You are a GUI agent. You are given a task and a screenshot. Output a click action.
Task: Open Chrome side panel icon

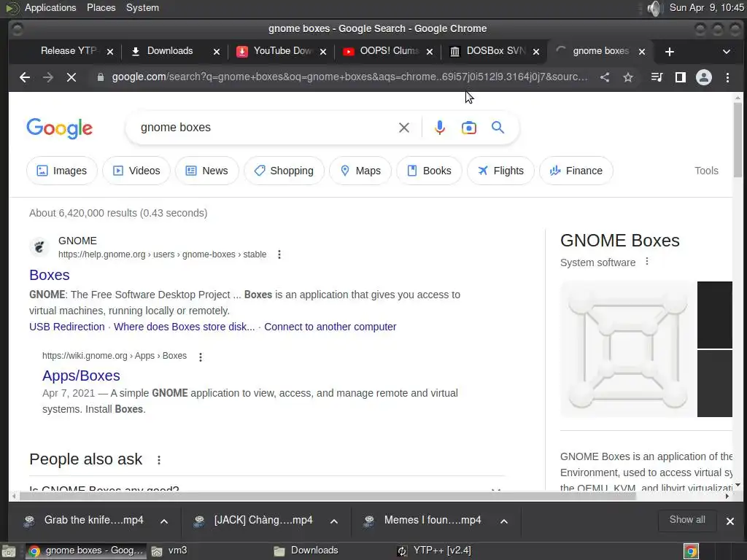pos(681,77)
